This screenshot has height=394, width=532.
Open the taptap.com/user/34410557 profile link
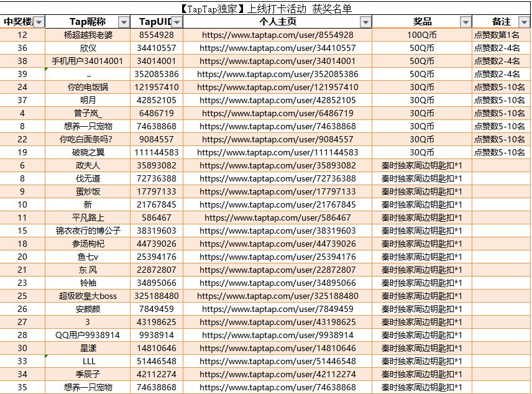tap(278, 48)
